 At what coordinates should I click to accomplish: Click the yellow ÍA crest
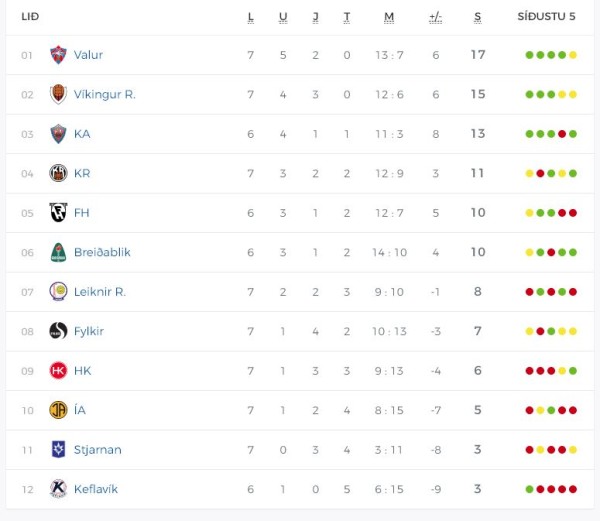click(x=58, y=410)
